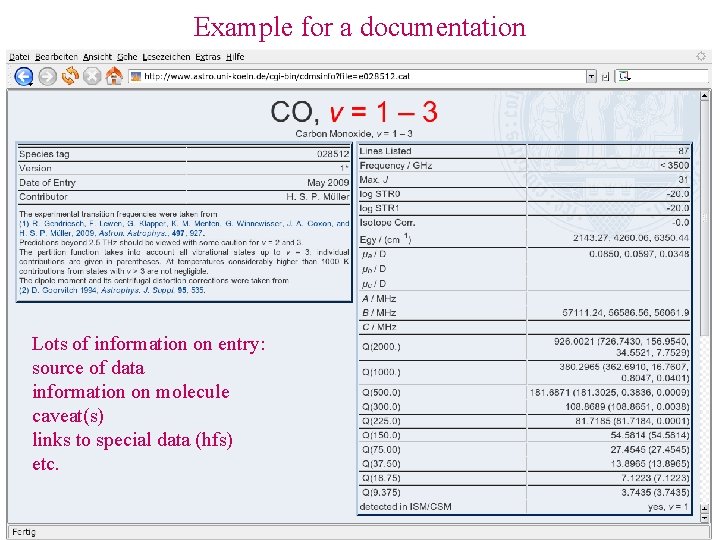Click the Lines Listed row label
This screenshot has height=540, width=720.
(385, 151)
